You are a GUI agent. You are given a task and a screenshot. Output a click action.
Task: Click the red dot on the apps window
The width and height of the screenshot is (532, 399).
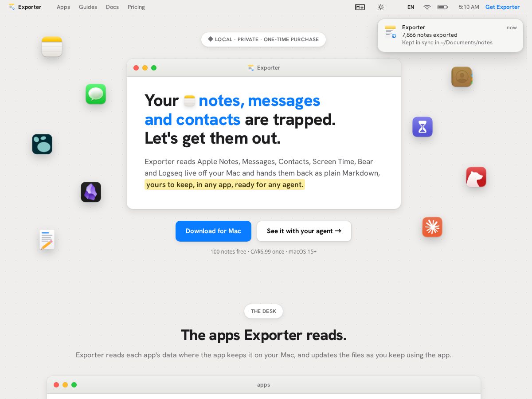tap(56, 385)
